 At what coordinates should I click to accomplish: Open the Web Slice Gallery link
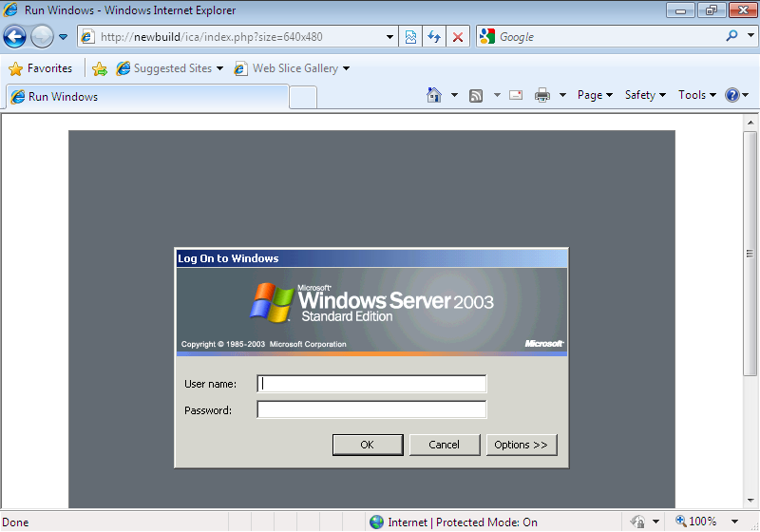point(292,68)
